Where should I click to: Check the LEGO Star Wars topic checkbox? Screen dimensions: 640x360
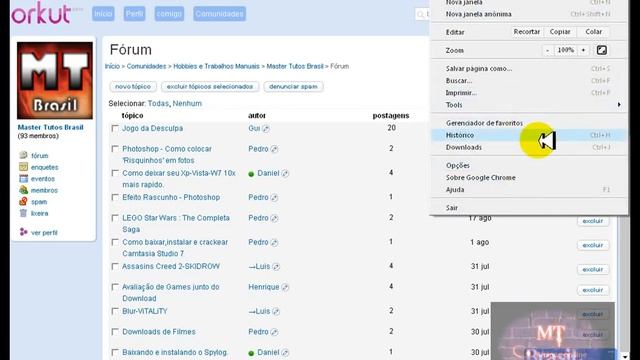[x=115, y=218]
